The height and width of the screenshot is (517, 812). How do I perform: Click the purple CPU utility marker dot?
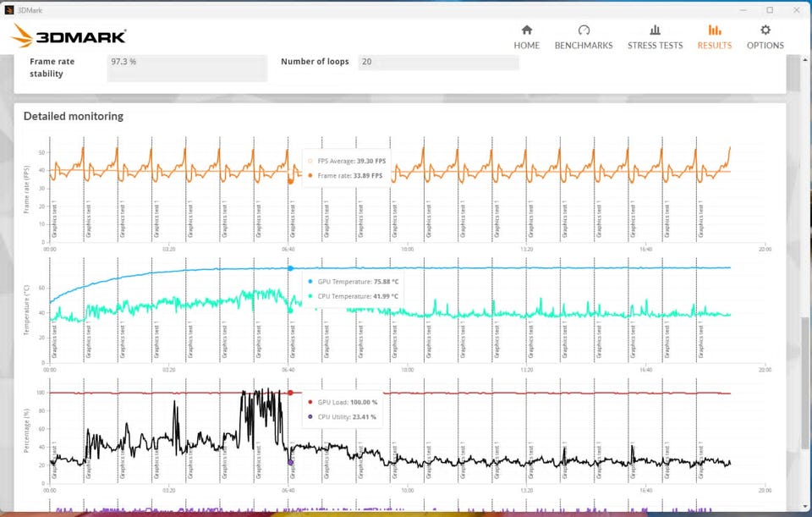[290, 462]
